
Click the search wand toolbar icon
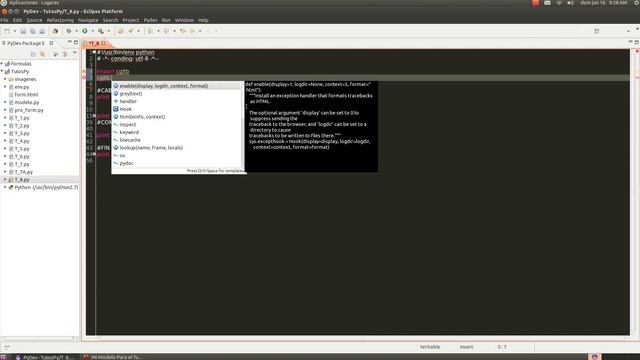[131, 31]
